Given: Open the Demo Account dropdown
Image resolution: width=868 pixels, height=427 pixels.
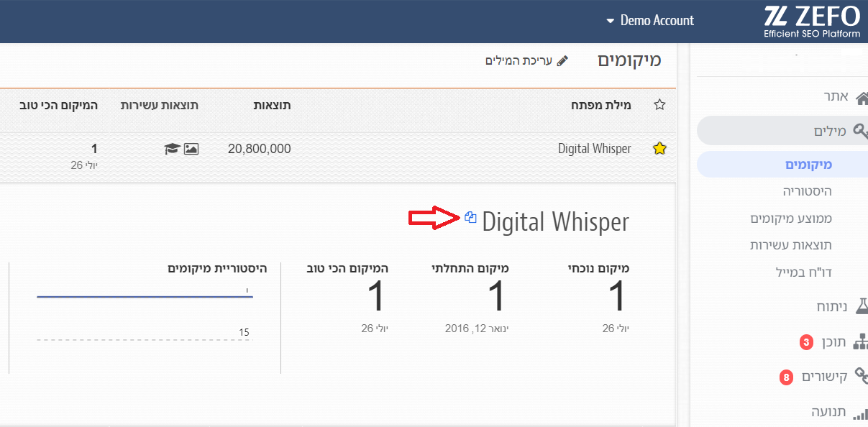Looking at the screenshot, I should coord(650,20).
